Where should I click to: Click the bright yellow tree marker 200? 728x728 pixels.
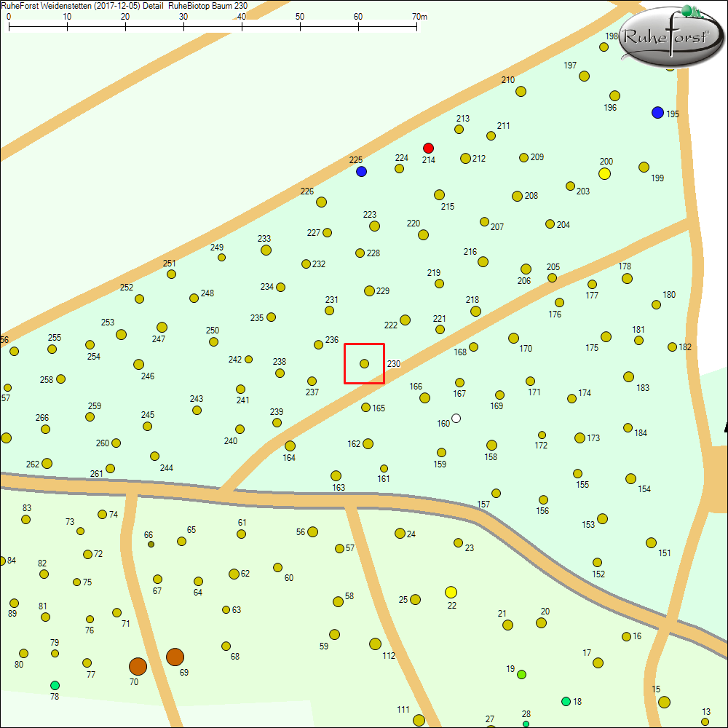pyautogui.click(x=604, y=173)
